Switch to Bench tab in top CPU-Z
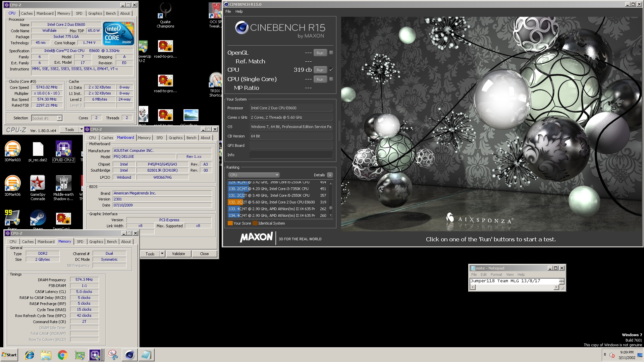644x362 pixels. click(111, 13)
